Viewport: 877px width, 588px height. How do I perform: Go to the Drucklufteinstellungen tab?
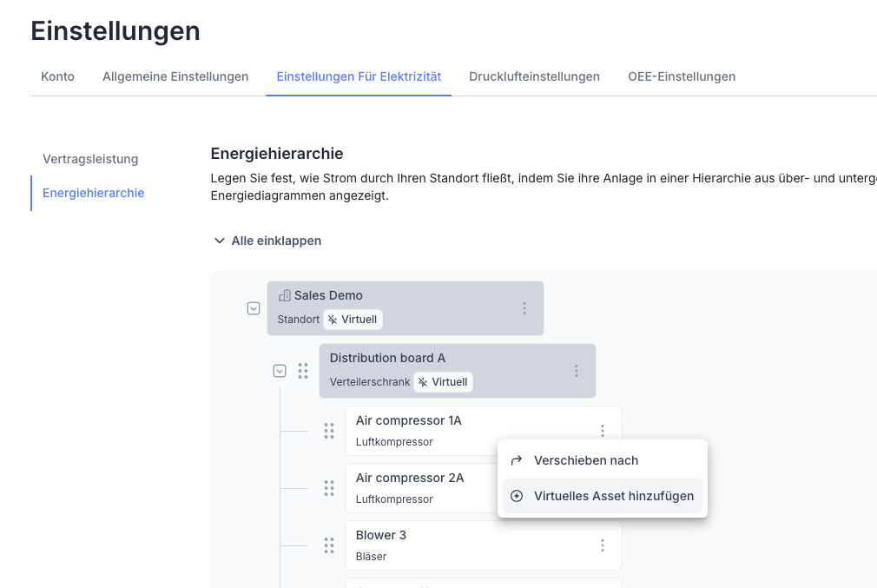(534, 76)
